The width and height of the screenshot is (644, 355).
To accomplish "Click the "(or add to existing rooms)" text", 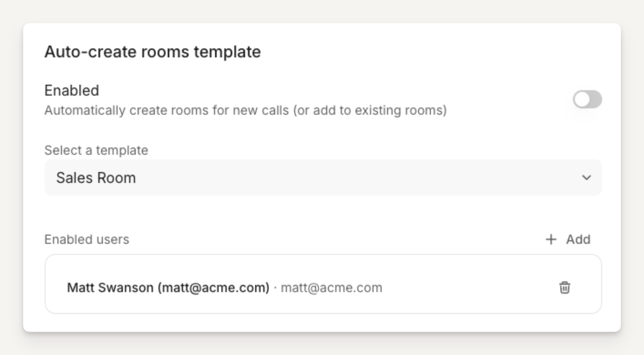I will click(x=370, y=110).
